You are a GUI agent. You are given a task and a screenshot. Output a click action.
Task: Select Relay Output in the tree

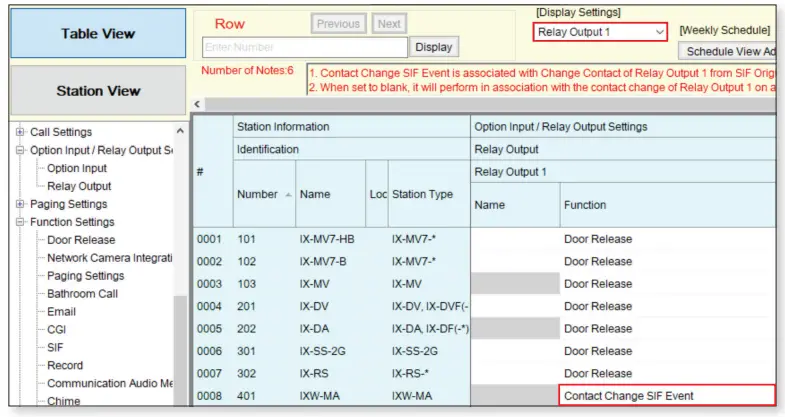(79, 186)
